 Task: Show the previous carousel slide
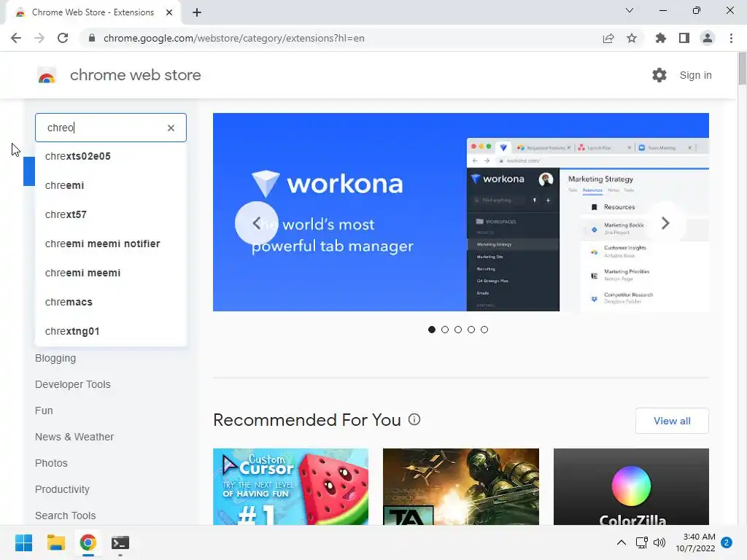[x=256, y=223]
